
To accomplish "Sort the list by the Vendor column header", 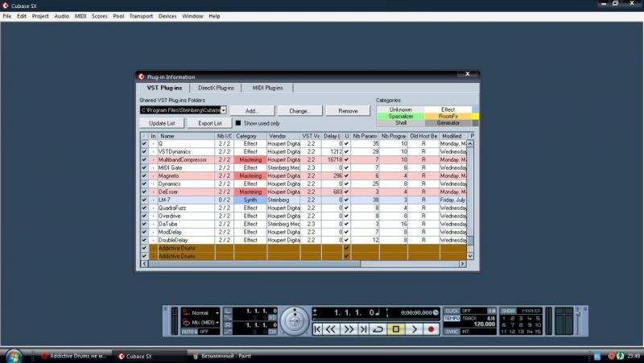I will point(283,136).
